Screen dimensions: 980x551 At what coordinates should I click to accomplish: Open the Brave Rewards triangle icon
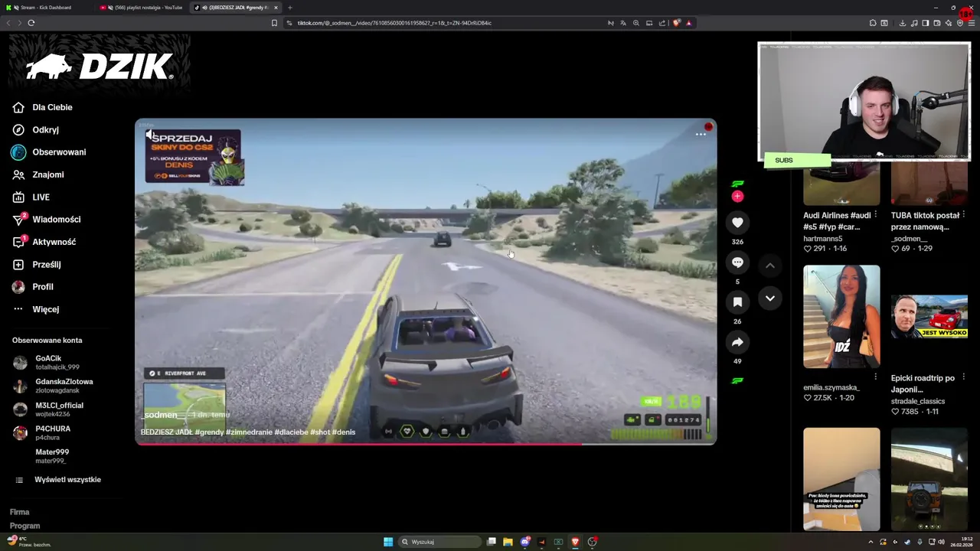688,23
